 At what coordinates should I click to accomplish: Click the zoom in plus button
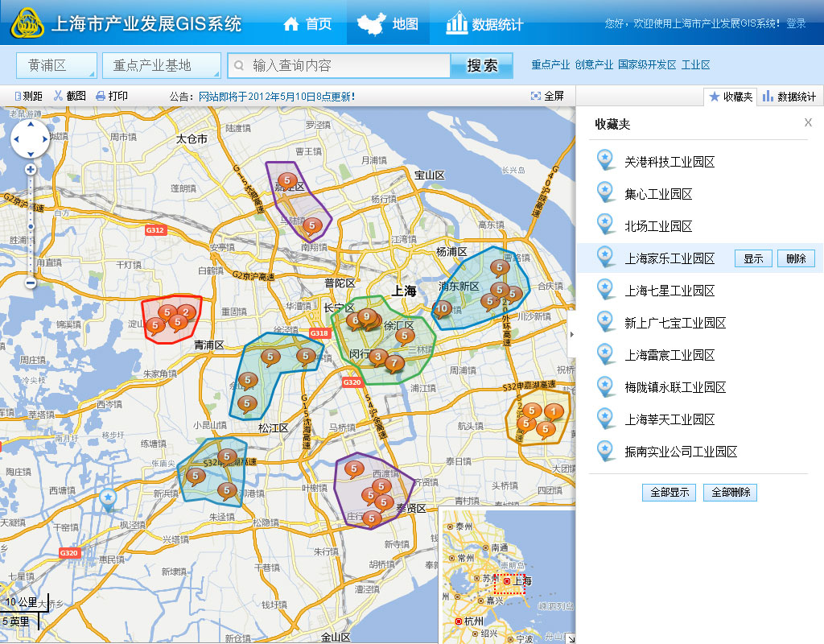pos(31,170)
